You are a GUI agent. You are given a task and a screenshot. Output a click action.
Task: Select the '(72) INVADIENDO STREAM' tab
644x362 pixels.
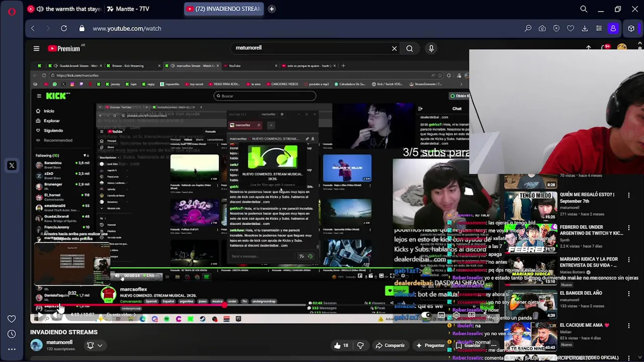(224, 9)
